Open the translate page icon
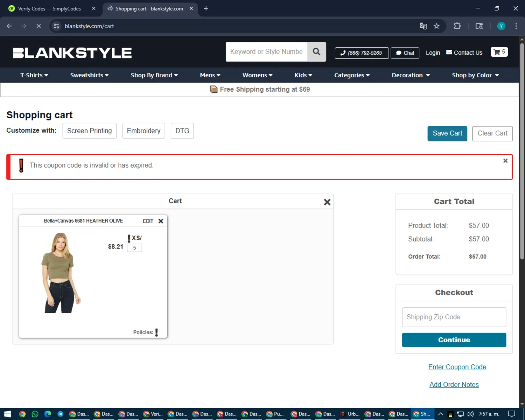The image size is (525, 420). [x=423, y=26]
